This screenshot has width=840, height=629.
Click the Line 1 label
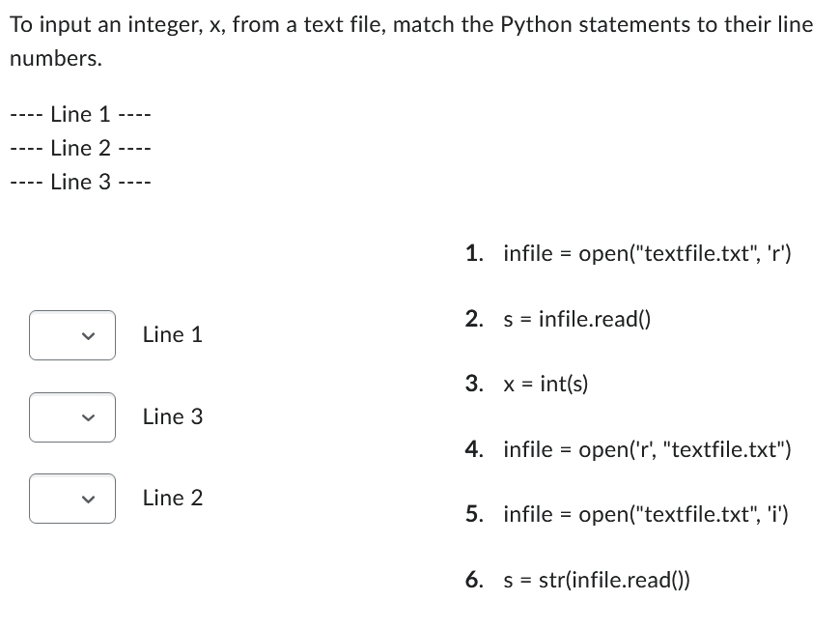point(172,334)
